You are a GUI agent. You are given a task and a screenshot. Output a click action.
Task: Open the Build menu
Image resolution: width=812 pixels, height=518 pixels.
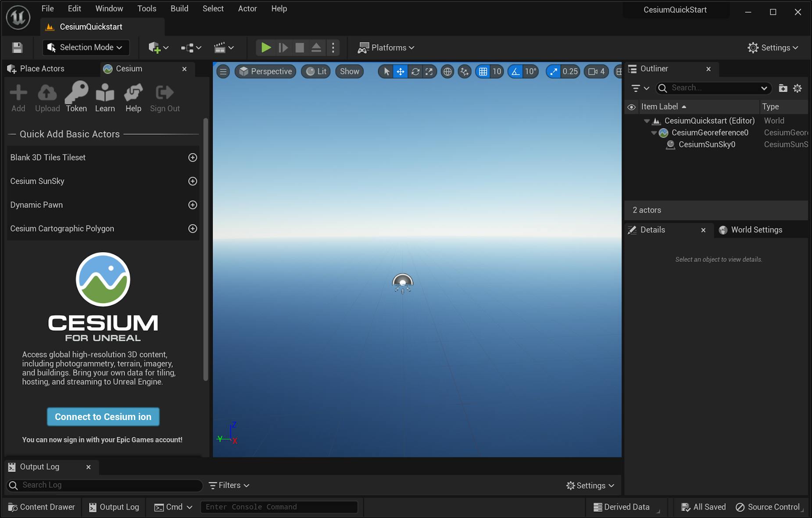(179, 8)
